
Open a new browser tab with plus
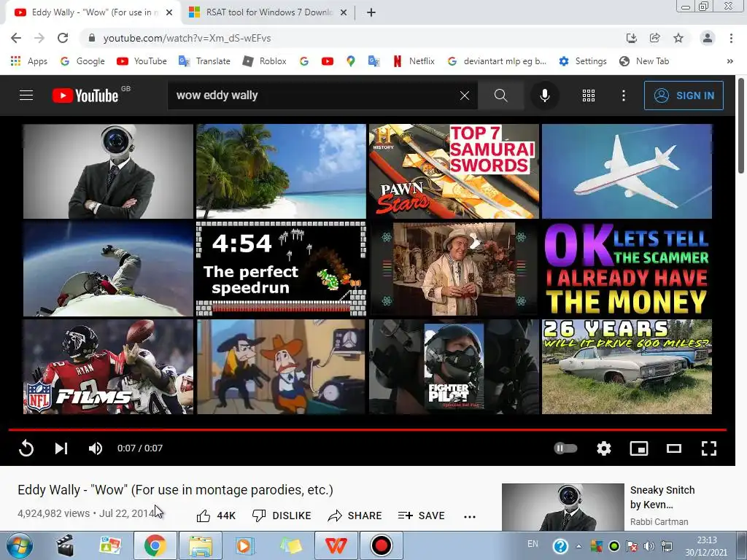[x=371, y=13]
